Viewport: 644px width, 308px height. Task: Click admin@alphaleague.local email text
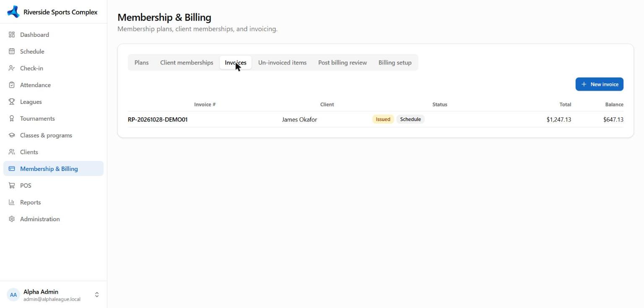pyautogui.click(x=52, y=299)
